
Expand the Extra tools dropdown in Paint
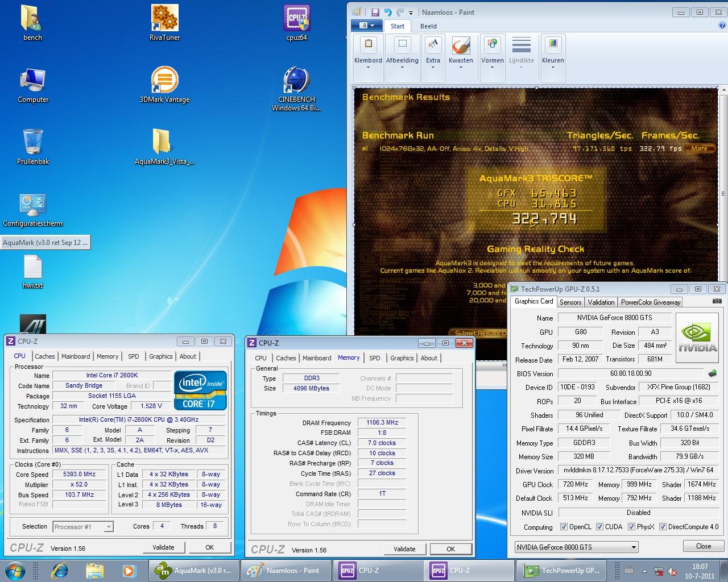point(433,67)
